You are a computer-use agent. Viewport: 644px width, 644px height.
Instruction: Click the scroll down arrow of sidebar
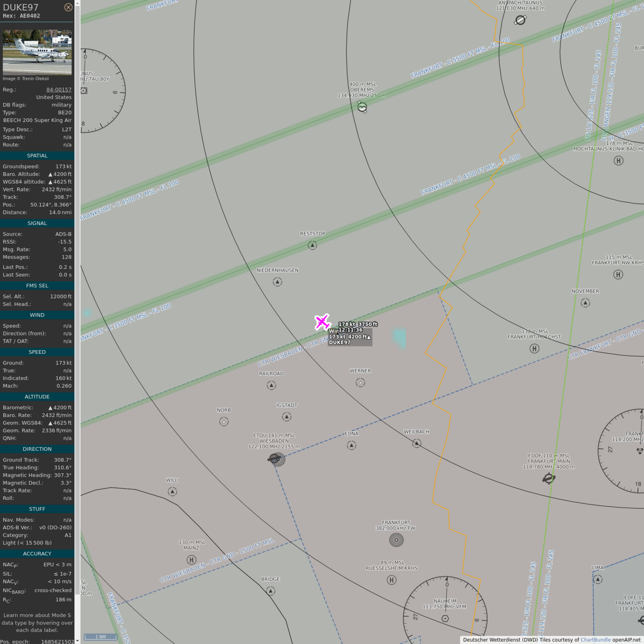(77, 641)
